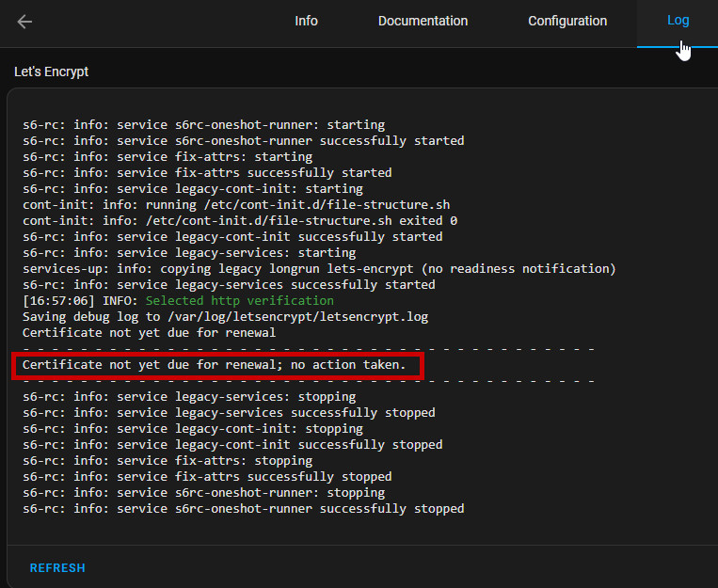Click the 'Saving debug log to' line

[94, 317]
